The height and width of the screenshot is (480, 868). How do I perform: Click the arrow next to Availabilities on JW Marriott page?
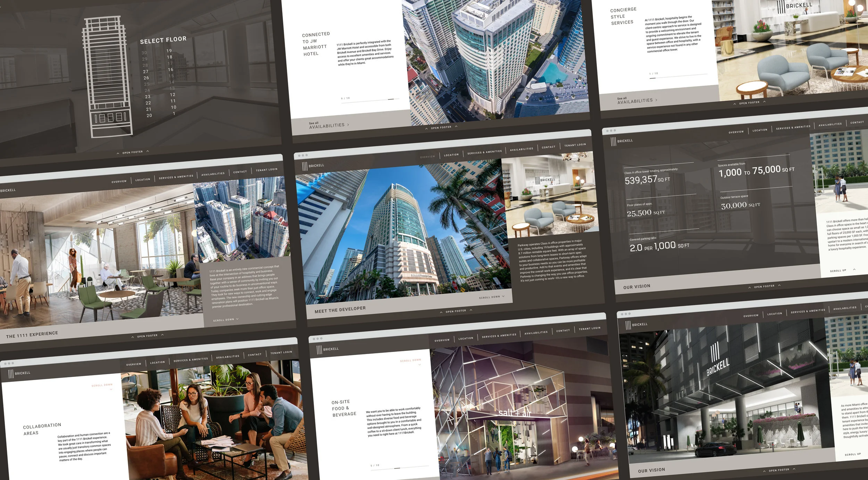click(x=348, y=124)
